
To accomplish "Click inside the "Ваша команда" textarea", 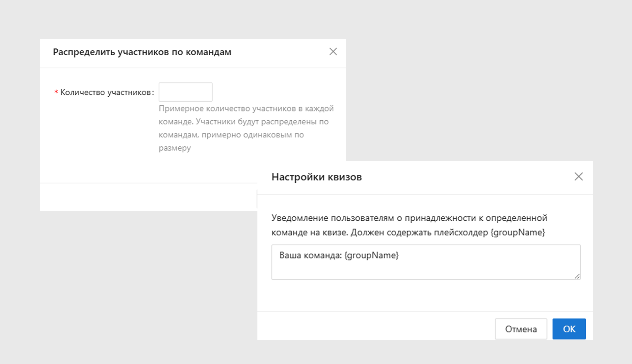I will click(x=426, y=268).
